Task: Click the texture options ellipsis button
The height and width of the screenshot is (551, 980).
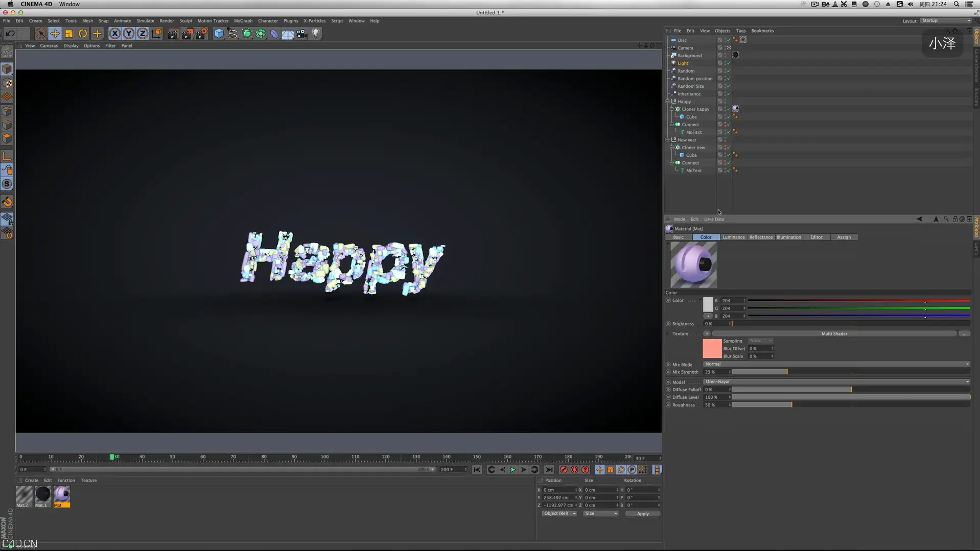Action: pyautogui.click(x=964, y=334)
